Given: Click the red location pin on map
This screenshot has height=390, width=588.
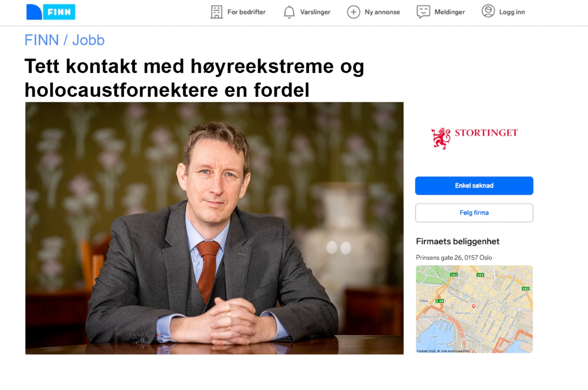Looking at the screenshot, I should (x=473, y=306).
